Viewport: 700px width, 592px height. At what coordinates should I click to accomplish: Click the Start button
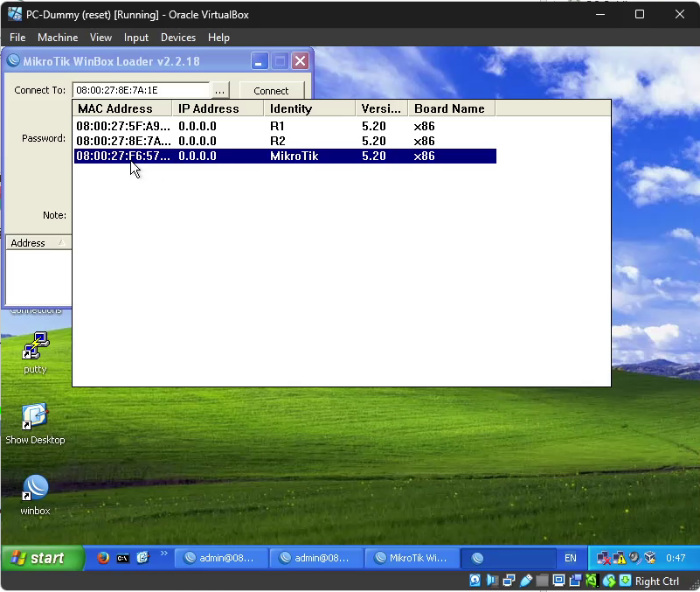[42, 558]
